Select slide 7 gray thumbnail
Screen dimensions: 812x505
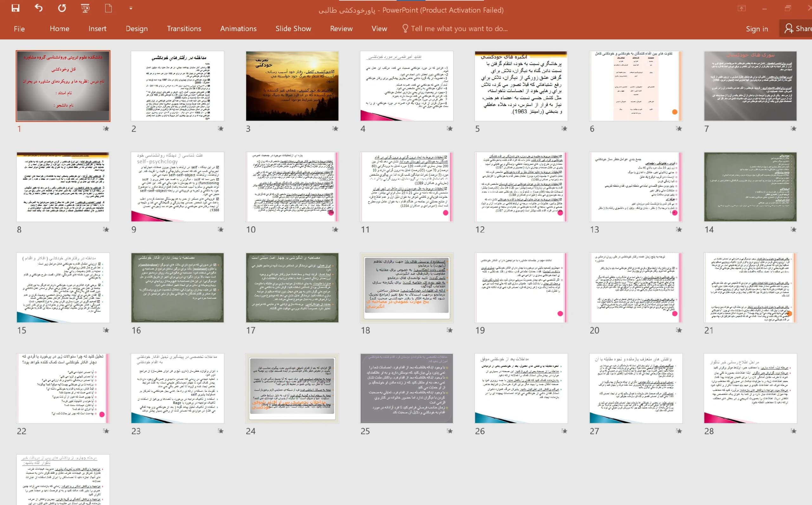click(750, 86)
